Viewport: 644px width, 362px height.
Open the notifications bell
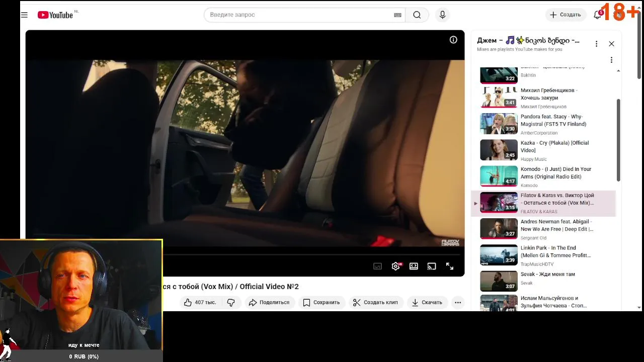pos(598,15)
